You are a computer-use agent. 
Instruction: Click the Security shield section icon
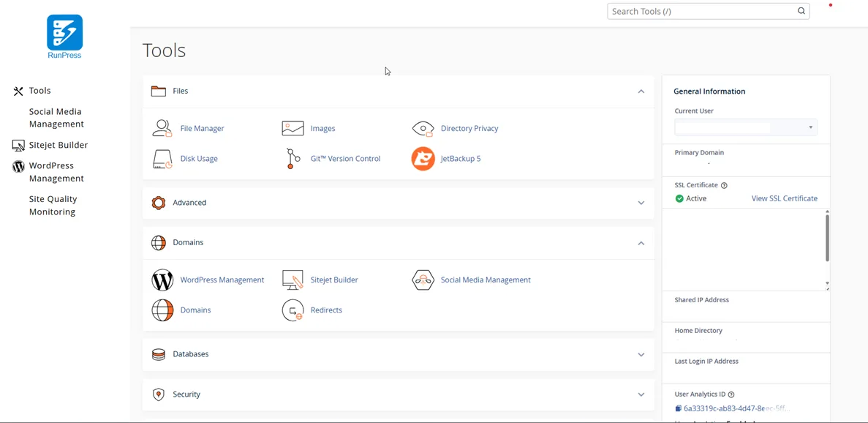(x=159, y=394)
